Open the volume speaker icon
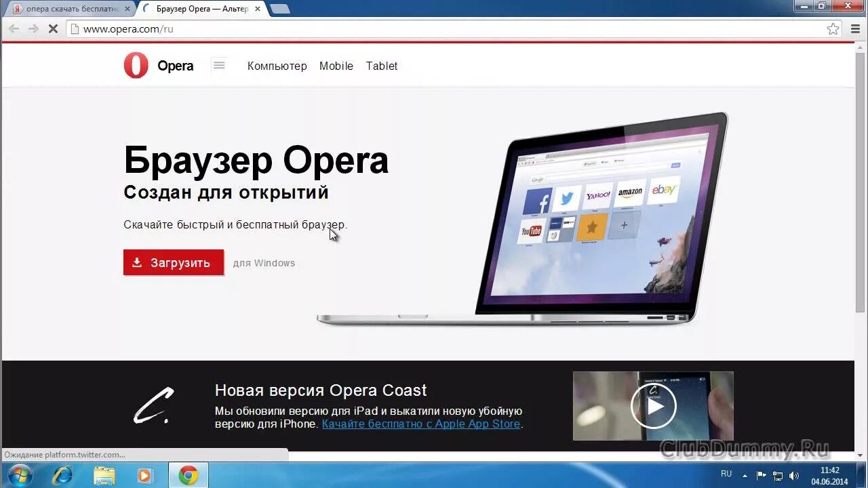 point(794,476)
